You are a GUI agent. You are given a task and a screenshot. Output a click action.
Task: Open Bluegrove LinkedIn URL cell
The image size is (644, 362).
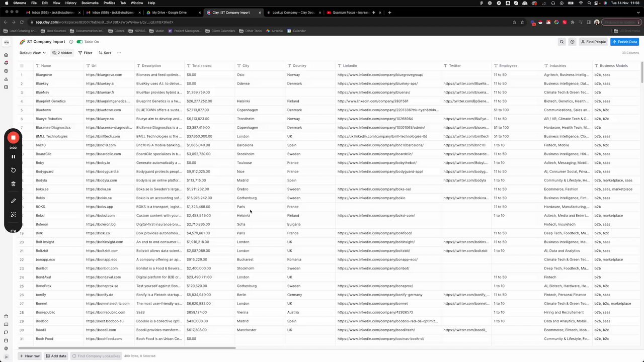pos(388,75)
